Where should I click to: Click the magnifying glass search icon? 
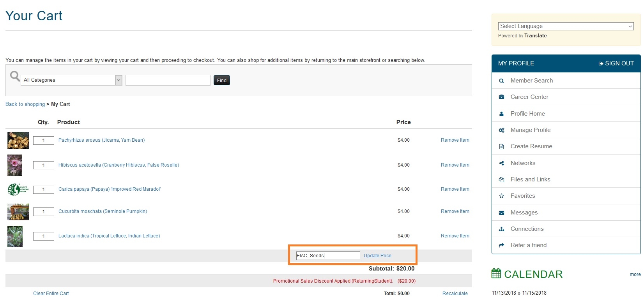15,76
